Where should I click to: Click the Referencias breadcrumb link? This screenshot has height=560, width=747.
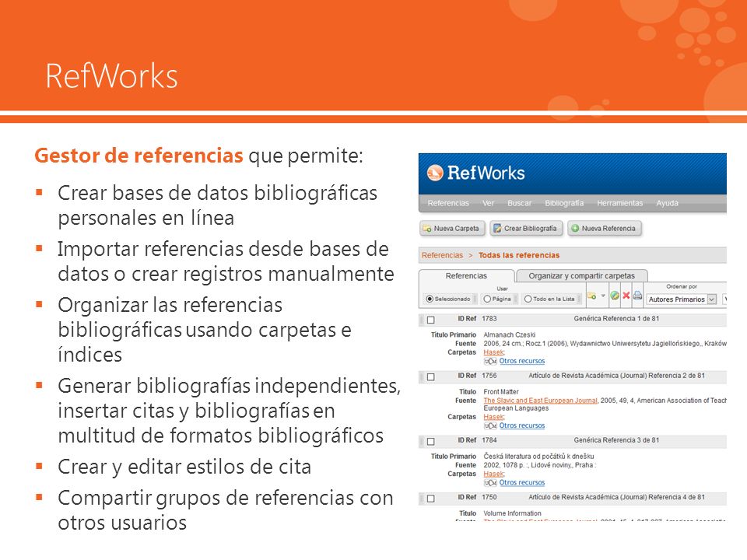(x=442, y=255)
